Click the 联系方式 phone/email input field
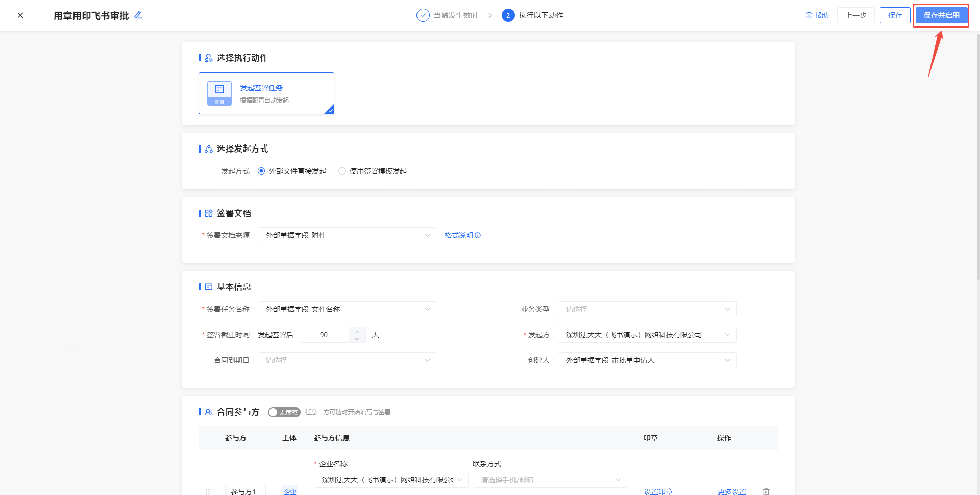The image size is (980, 495). [544, 480]
